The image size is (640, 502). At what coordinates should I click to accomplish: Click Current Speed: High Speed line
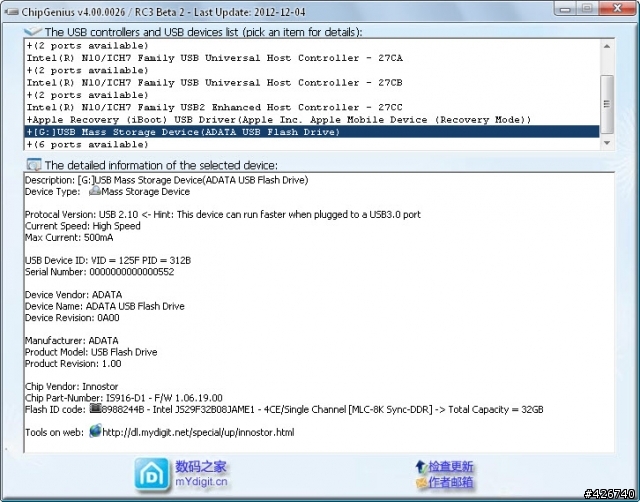[83, 226]
